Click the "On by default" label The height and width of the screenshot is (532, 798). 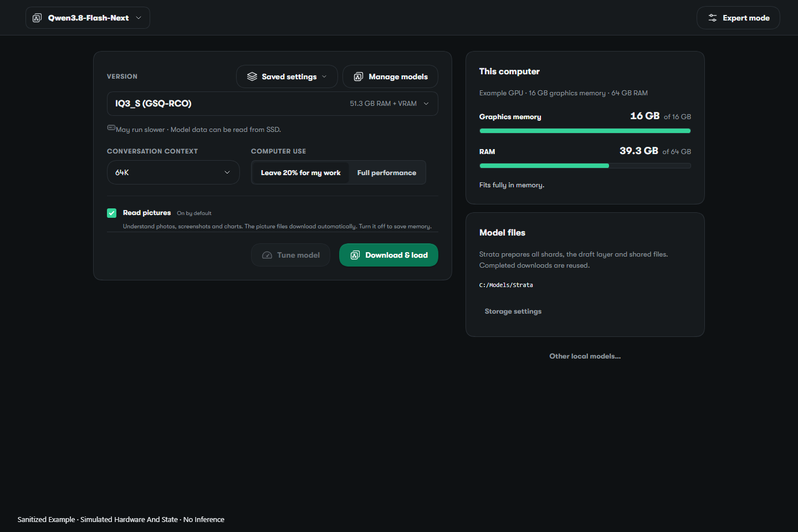194,213
